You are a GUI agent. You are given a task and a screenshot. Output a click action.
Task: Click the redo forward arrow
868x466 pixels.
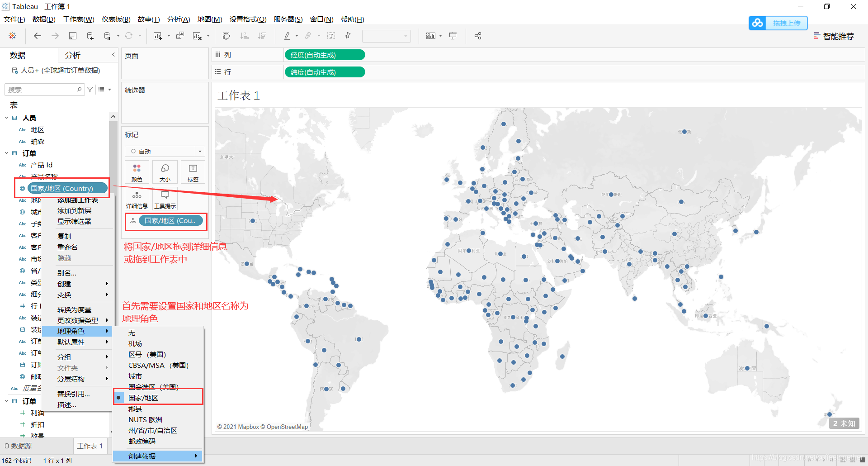[x=55, y=36]
